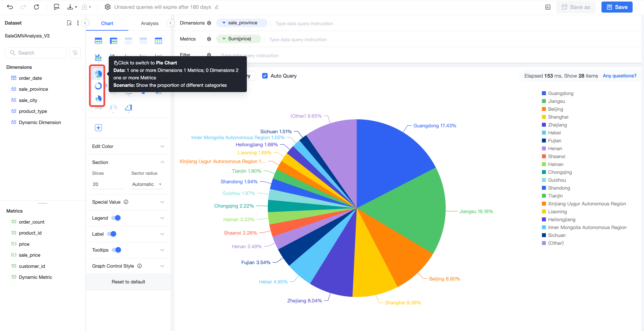The width and height of the screenshot is (644, 331).
Task: Click the undo arrow icon
Action: point(10,7)
